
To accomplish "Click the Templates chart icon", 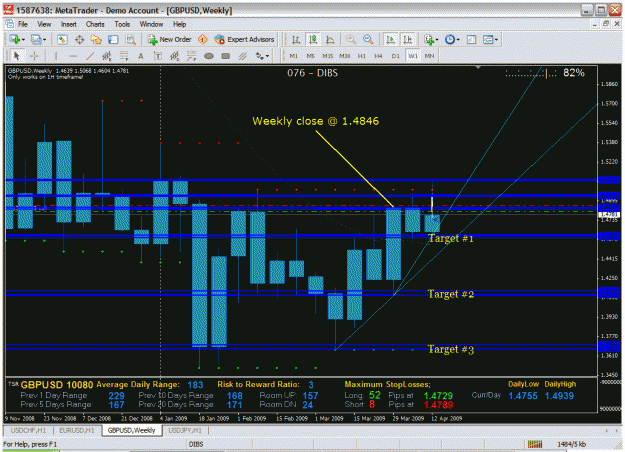I will (488, 39).
